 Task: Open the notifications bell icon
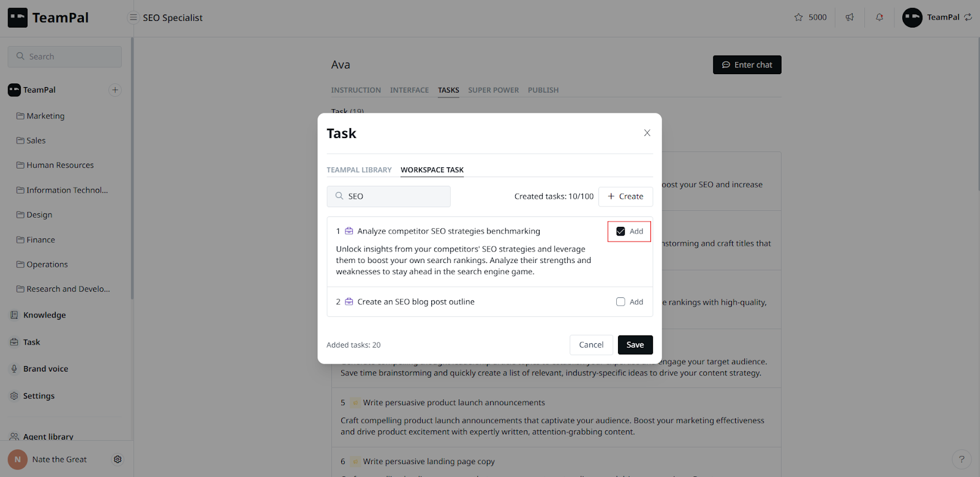880,17
